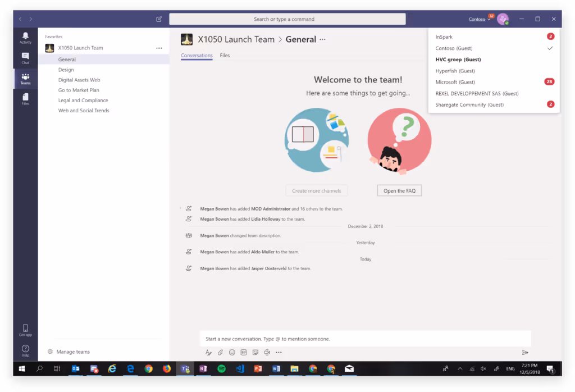The image size is (575, 392).
Task: Click the Windows Start button
Action: click(22, 368)
